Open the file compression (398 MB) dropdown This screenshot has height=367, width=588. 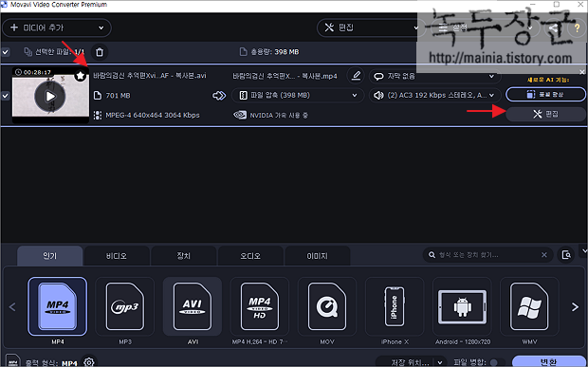298,95
